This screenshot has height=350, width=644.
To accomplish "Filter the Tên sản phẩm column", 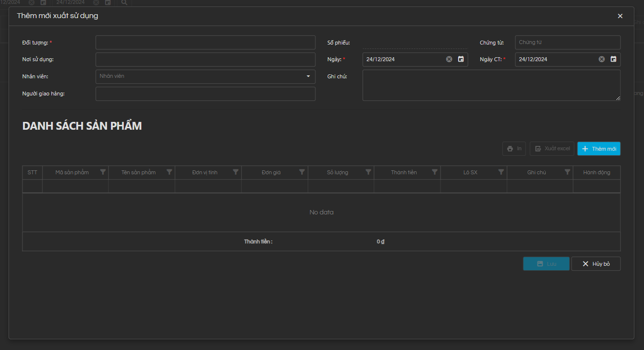I will tap(169, 172).
